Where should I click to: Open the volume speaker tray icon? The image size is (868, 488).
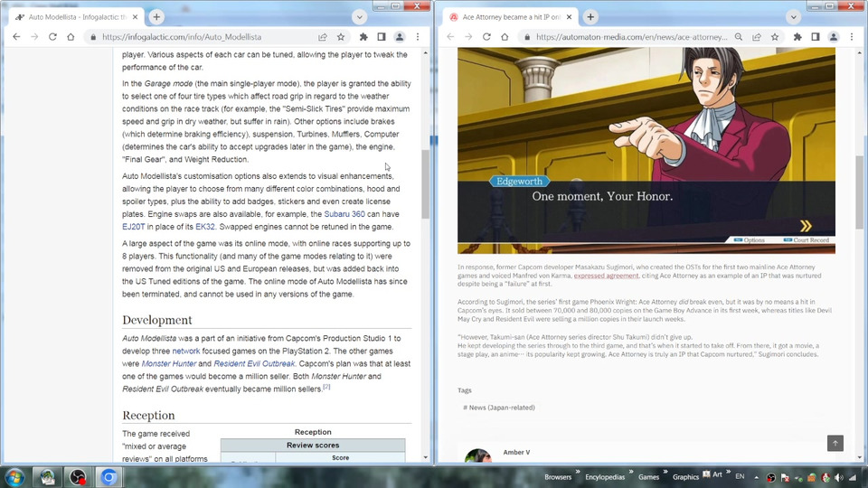point(839,477)
